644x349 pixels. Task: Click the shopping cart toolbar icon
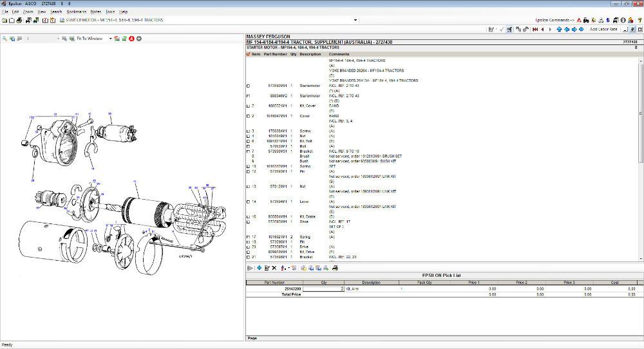coord(509,29)
